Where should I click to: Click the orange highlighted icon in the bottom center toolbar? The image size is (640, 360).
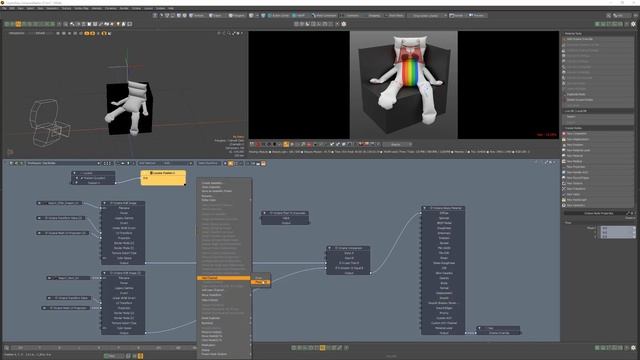322,348
